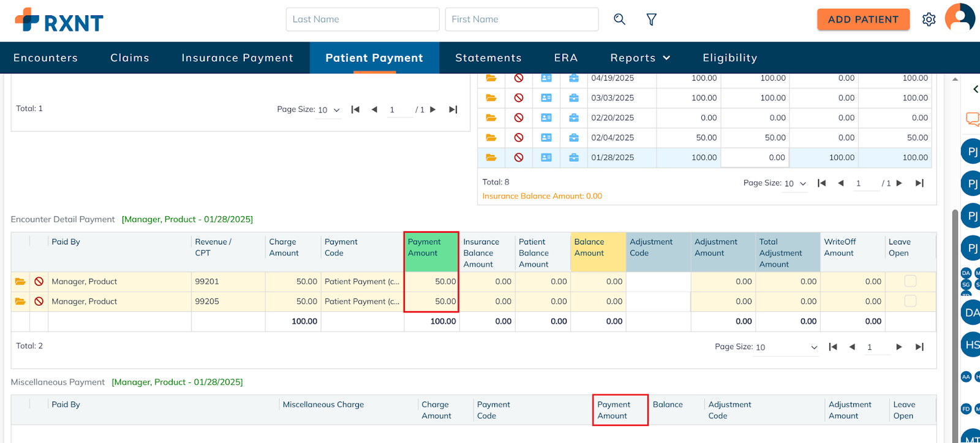Switch to the Insurance Payment tab
The image size is (980, 443).
[237, 58]
